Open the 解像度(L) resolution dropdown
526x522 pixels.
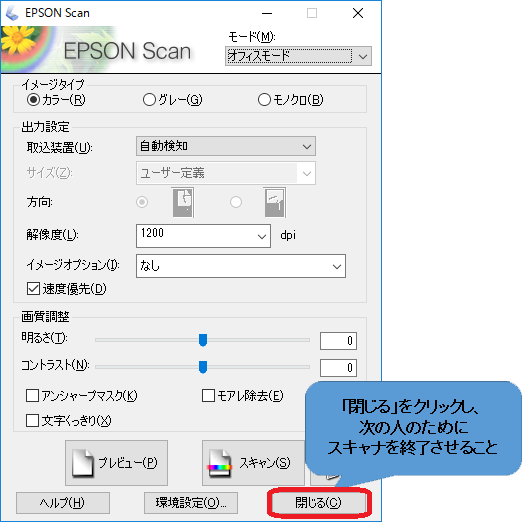[203, 236]
